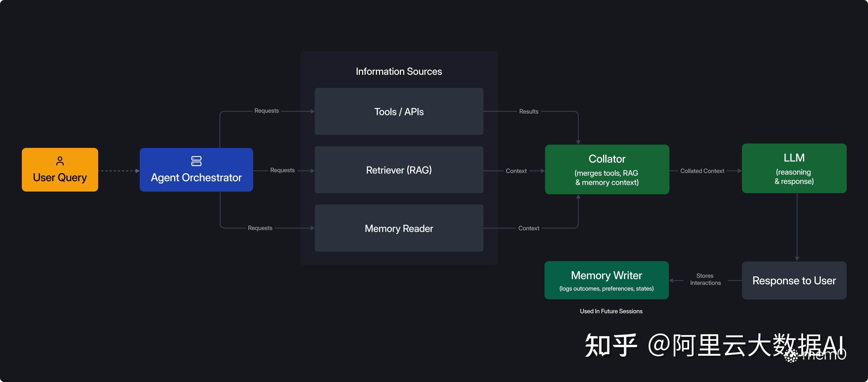Select the server icon in Agent Orchestrator

(196, 162)
